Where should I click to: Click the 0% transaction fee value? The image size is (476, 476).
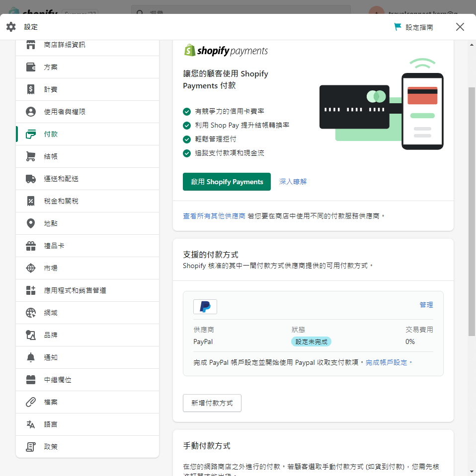click(x=410, y=342)
